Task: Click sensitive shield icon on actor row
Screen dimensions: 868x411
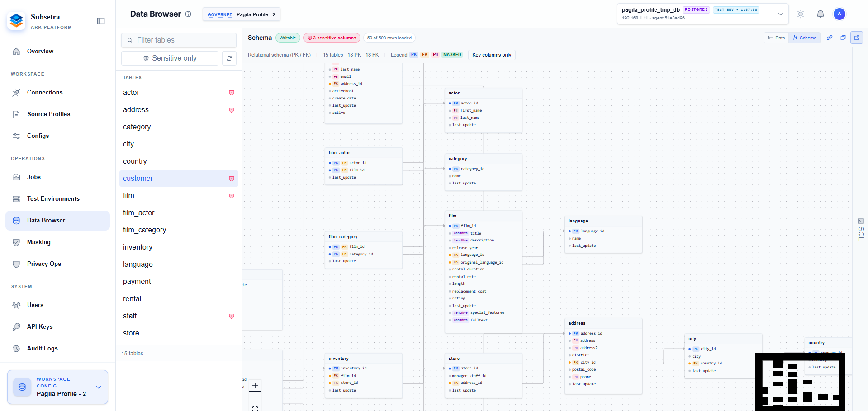Action: tap(232, 93)
